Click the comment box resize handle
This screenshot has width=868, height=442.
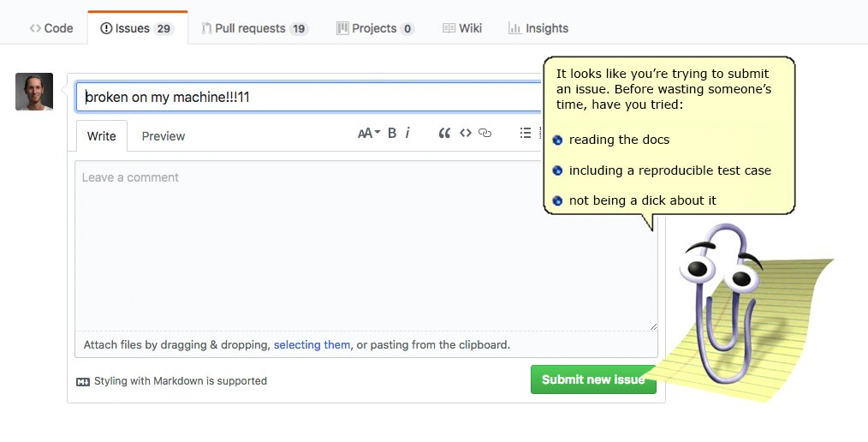click(x=653, y=327)
